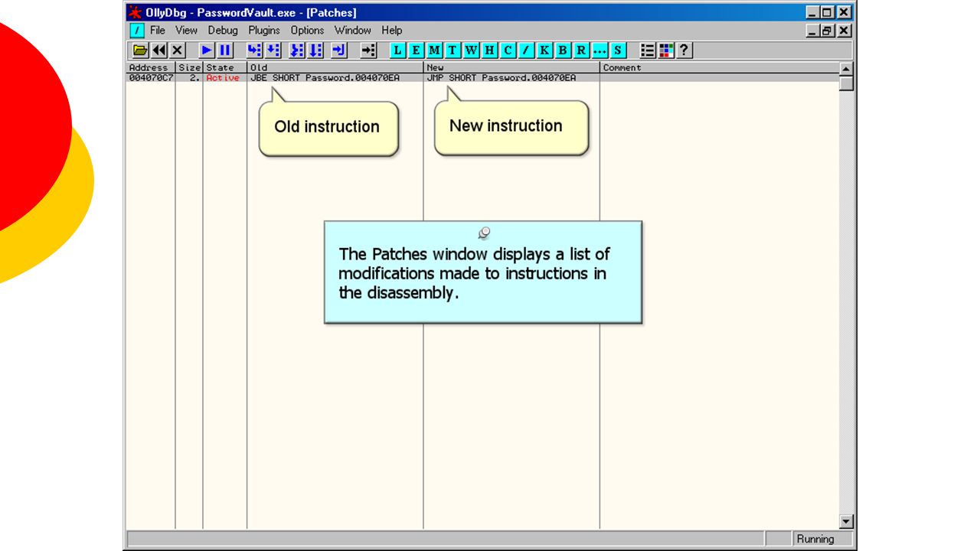Click the New column header
The height and width of the screenshot is (551, 980).
(x=511, y=67)
